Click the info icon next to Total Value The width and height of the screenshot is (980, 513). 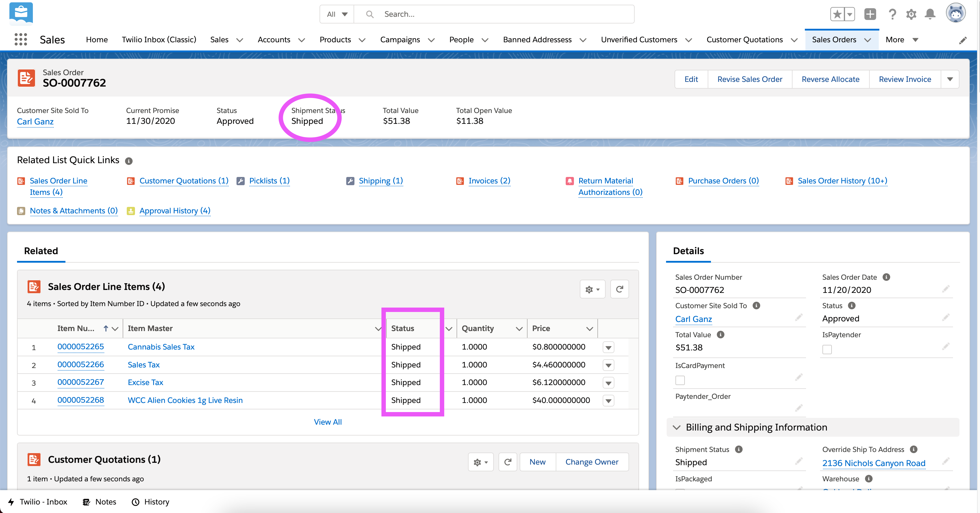click(x=721, y=335)
